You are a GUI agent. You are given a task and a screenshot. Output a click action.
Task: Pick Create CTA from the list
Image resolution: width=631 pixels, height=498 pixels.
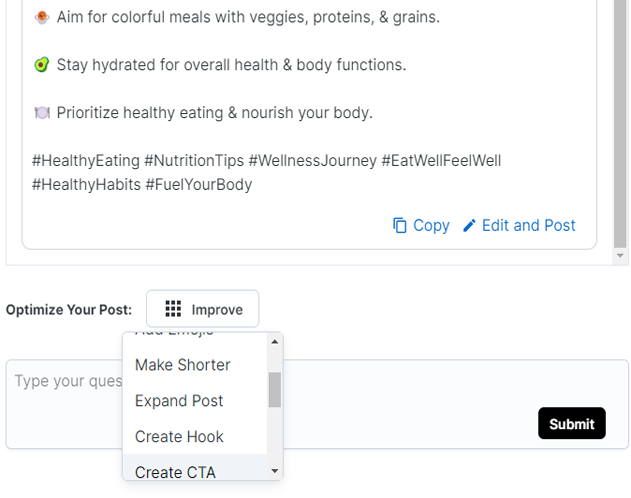[x=175, y=471]
